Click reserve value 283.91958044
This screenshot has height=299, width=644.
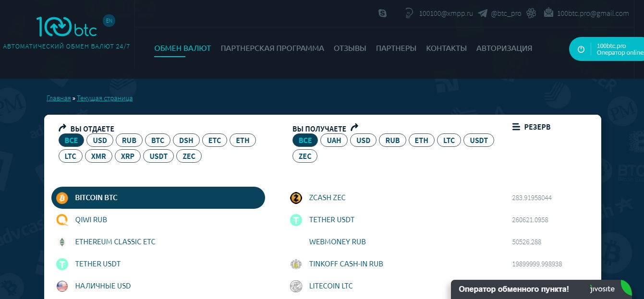(x=532, y=198)
